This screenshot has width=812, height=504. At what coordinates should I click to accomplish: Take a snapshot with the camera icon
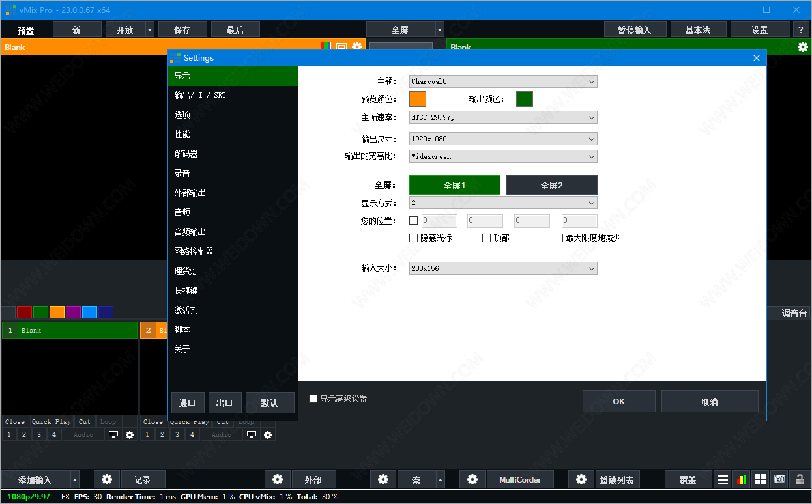click(x=779, y=480)
